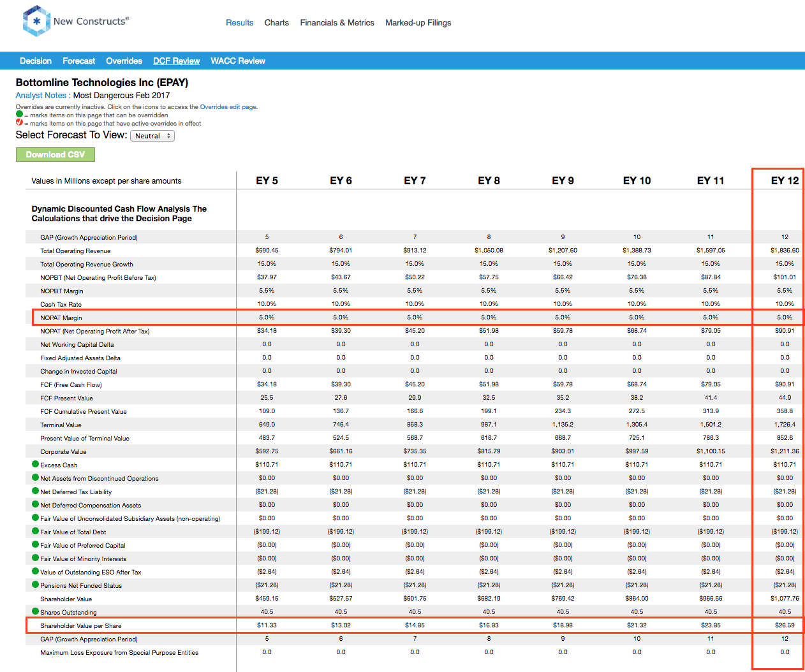This screenshot has height=672, width=805.
Task: Follow the Overrides edit page link
Action: click(x=228, y=107)
